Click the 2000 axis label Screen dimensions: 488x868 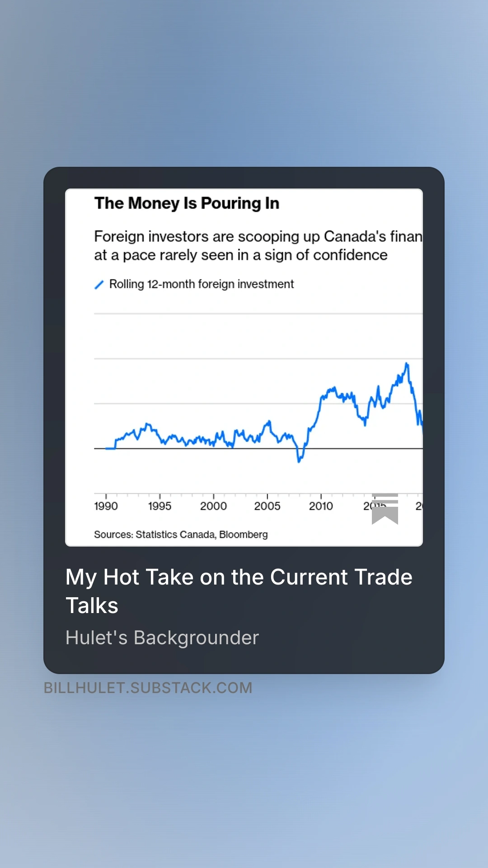pos(213,506)
